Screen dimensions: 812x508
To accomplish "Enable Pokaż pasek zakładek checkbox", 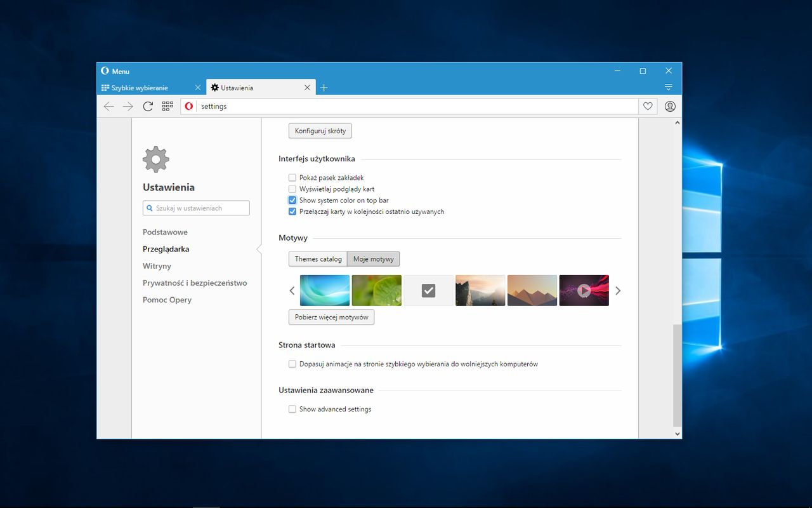I will pos(292,178).
